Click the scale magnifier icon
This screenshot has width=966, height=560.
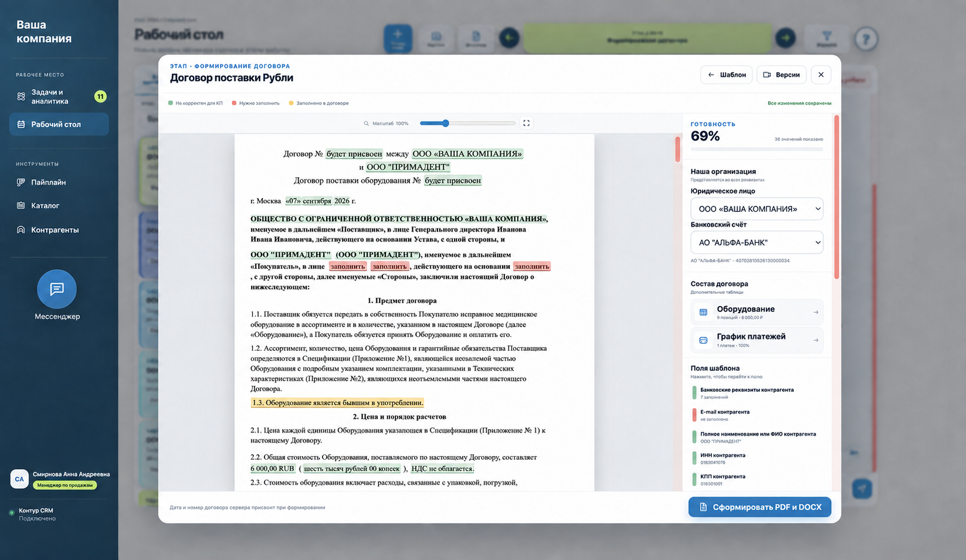pos(367,124)
